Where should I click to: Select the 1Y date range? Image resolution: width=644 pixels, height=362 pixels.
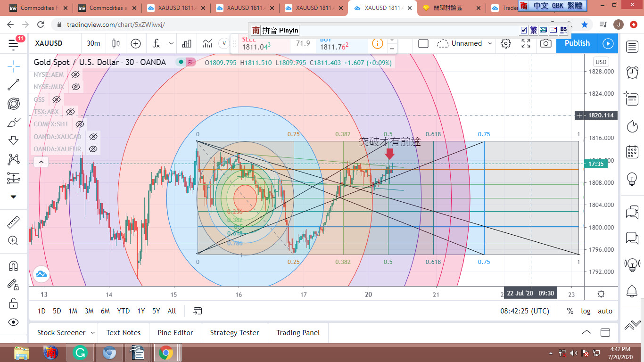(x=141, y=311)
